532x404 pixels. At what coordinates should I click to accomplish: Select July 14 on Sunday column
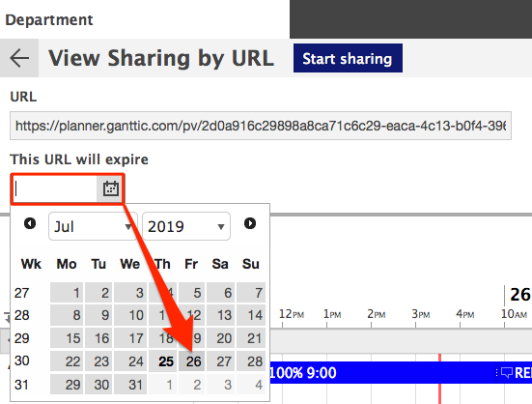(251, 315)
